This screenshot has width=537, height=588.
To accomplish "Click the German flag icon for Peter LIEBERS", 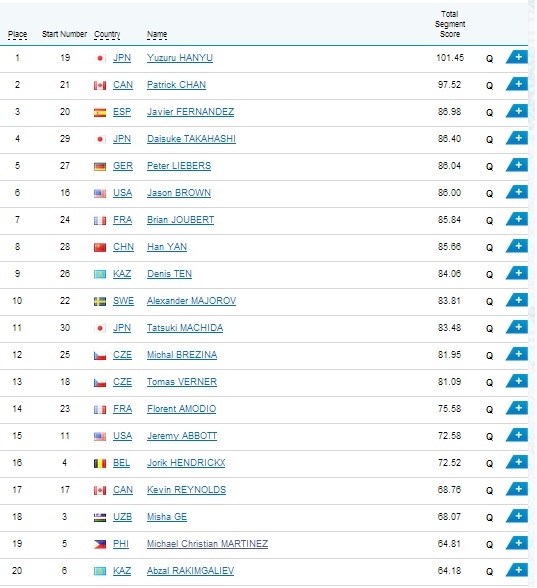I will tap(100, 166).
